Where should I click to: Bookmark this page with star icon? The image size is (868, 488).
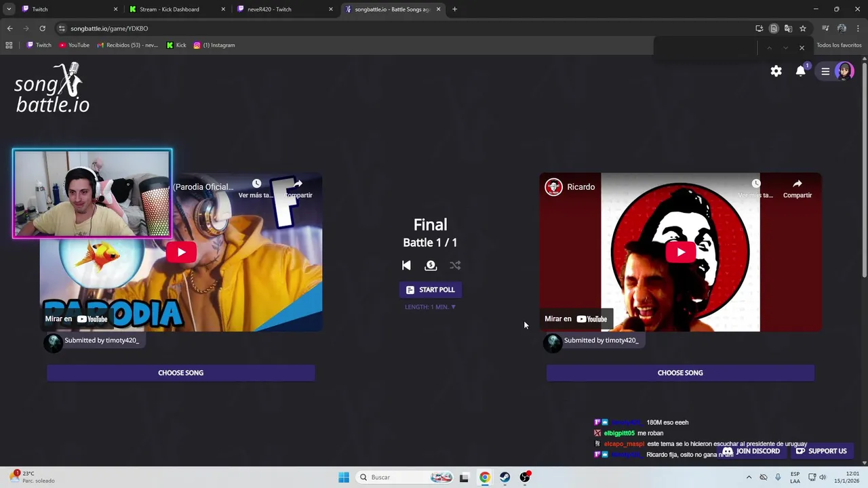click(803, 28)
